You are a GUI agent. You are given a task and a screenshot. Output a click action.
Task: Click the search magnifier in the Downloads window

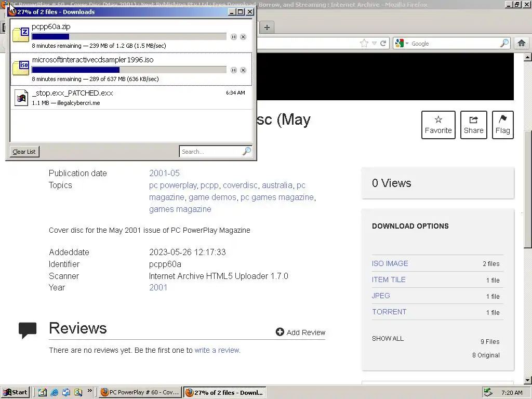click(x=247, y=151)
